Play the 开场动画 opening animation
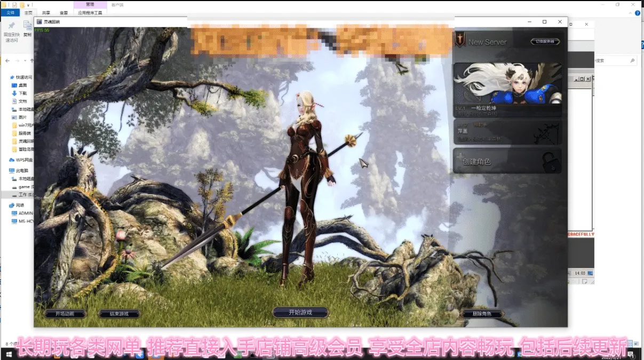The width and height of the screenshot is (644, 360). pos(65,314)
